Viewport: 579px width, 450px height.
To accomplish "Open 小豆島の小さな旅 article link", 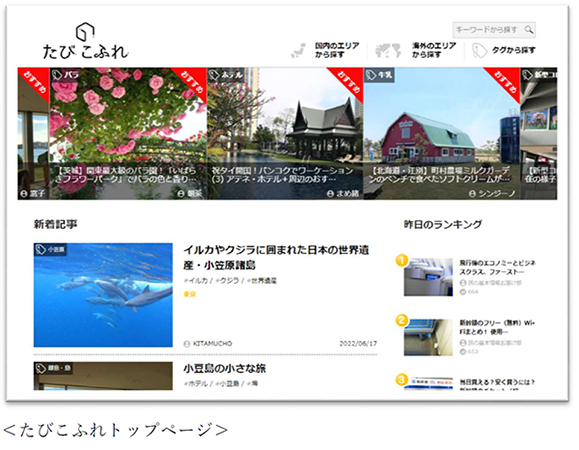I will click(x=225, y=368).
